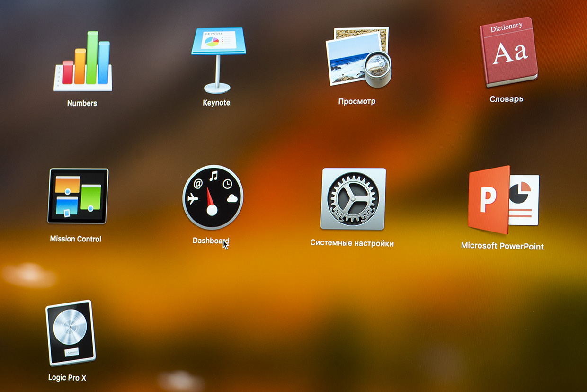Open the Dashboard gauge icon
Image resolution: width=587 pixels, height=392 pixels.
(x=213, y=197)
